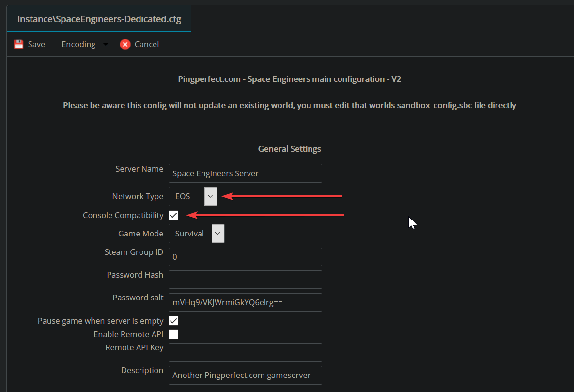
Task: Expand the Network Type dropdown
Action: point(210,196)
